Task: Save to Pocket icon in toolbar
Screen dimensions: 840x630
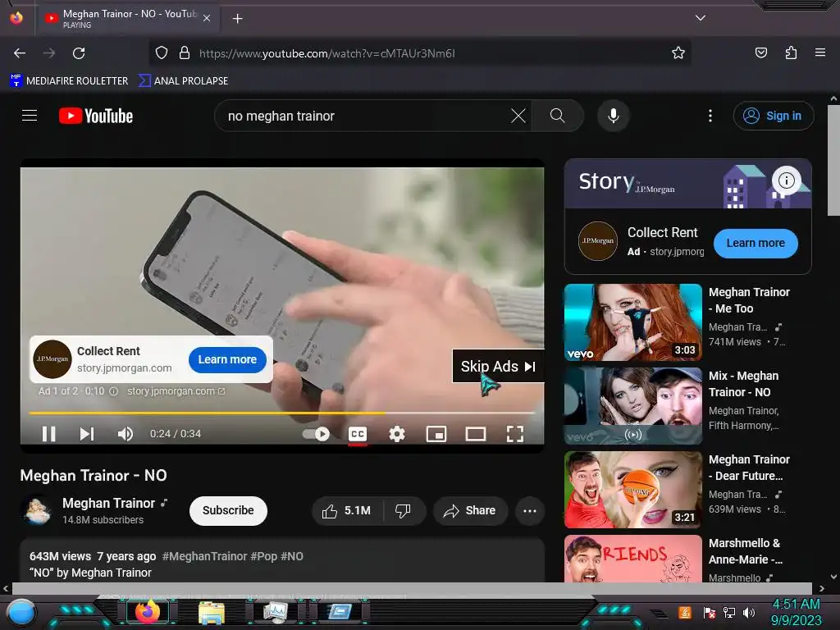Action: tap(760, 52)
